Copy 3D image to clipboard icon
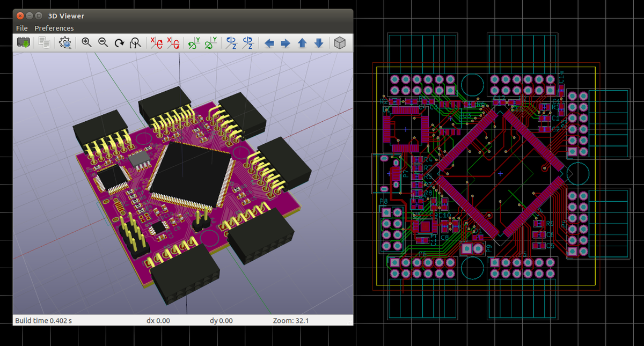644x346 pixels. pyautogui.click(x=45, y=43)
